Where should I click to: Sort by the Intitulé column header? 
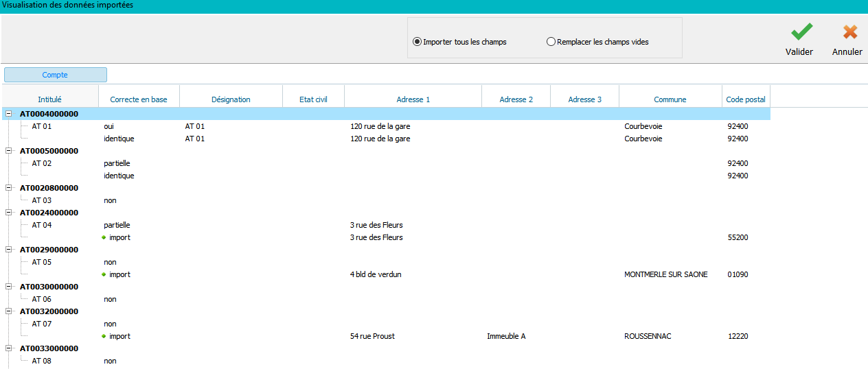click(x=49, y=99)
